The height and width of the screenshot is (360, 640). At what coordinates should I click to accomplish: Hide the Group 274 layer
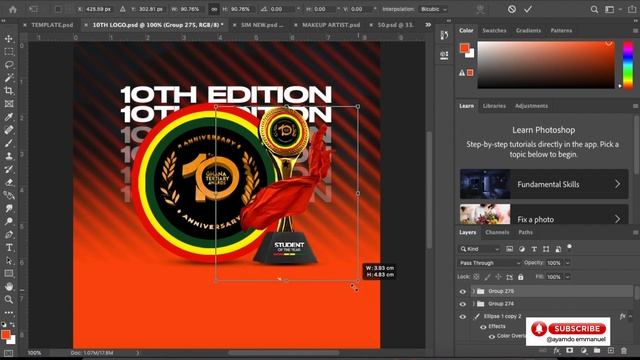[x=462, y=304]
